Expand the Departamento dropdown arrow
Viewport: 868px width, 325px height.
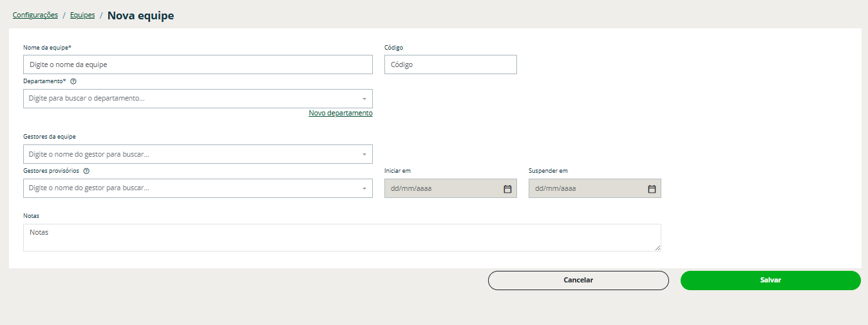coord(364,99)
